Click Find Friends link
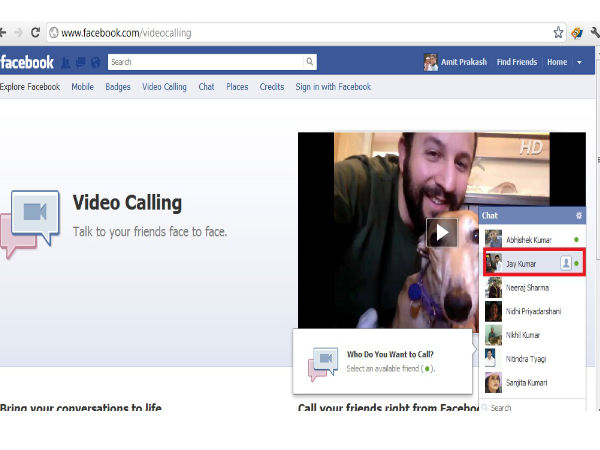This screenshot has height=450, width=600. [517, 62]
